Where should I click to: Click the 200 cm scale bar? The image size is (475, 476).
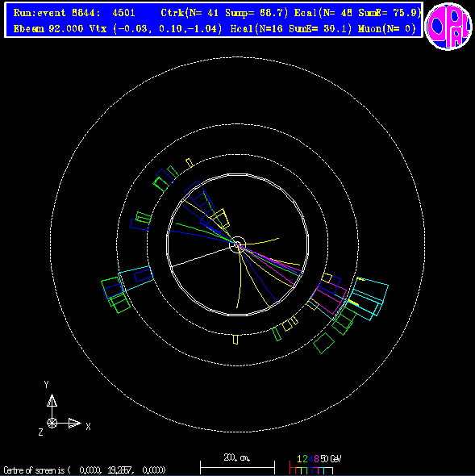coord(237,464)
